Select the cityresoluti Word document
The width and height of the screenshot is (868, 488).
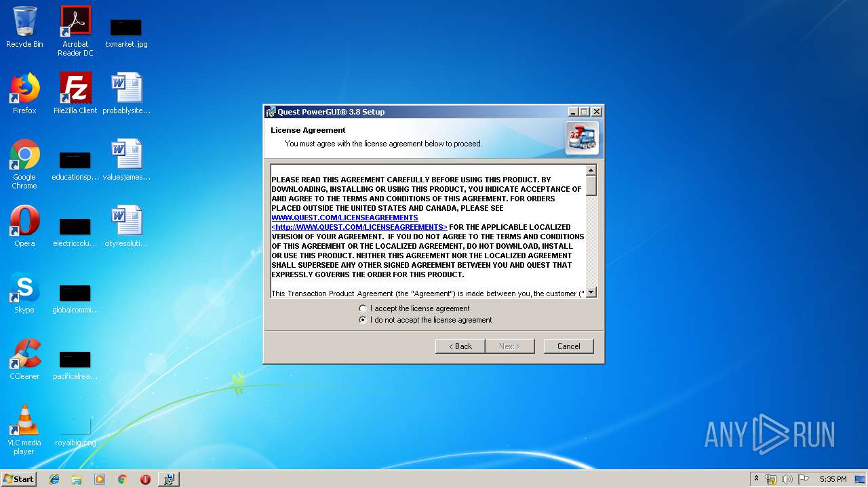(127, 226)
